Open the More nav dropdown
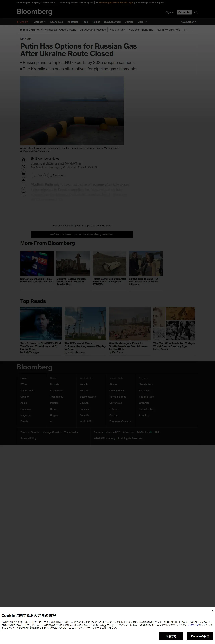The height and width of the screenshot is (644, 215). point(142,22)
